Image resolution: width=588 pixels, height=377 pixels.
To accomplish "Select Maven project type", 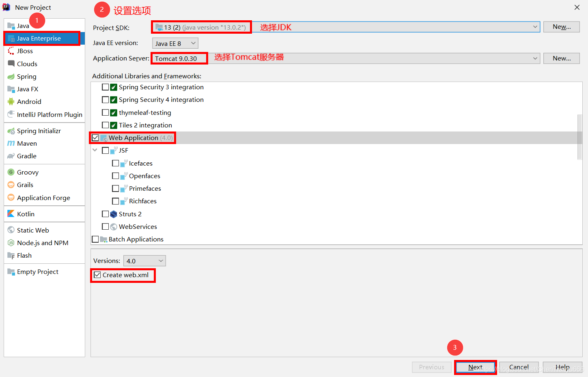I will point(44,144).
